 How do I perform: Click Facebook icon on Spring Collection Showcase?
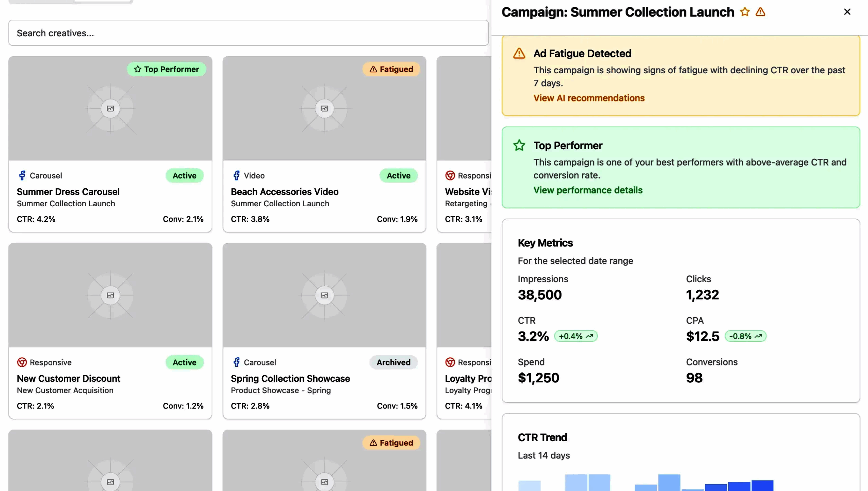[x=236, y=362]
